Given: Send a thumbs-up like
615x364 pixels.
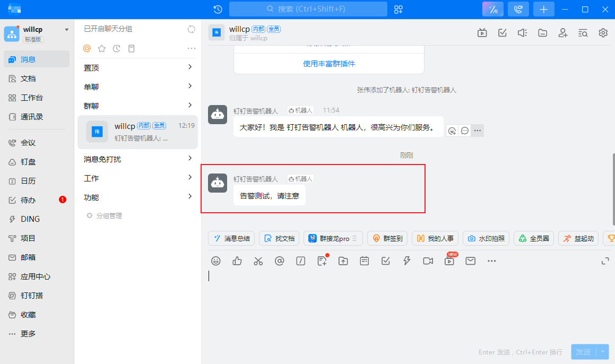Looking at the screenshot, I should pos(237,261).
